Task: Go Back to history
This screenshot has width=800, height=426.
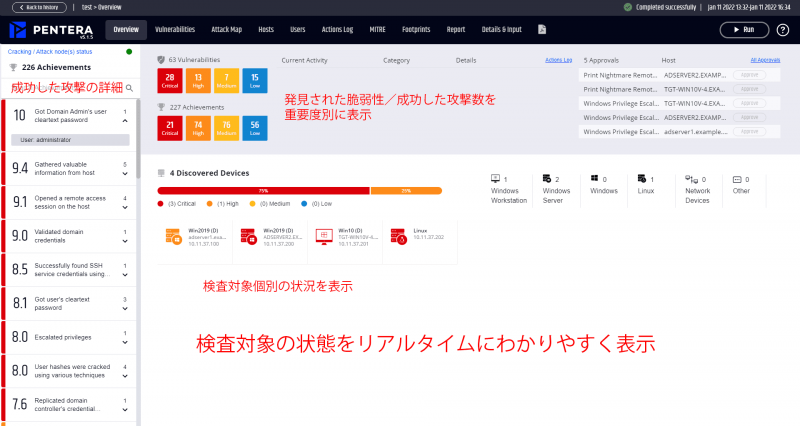Action: [x=39, y=7]
